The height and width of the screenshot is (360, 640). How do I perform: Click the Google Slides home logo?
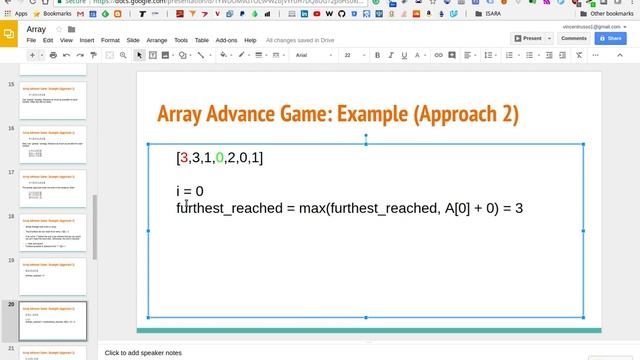[x=9, y=34]
